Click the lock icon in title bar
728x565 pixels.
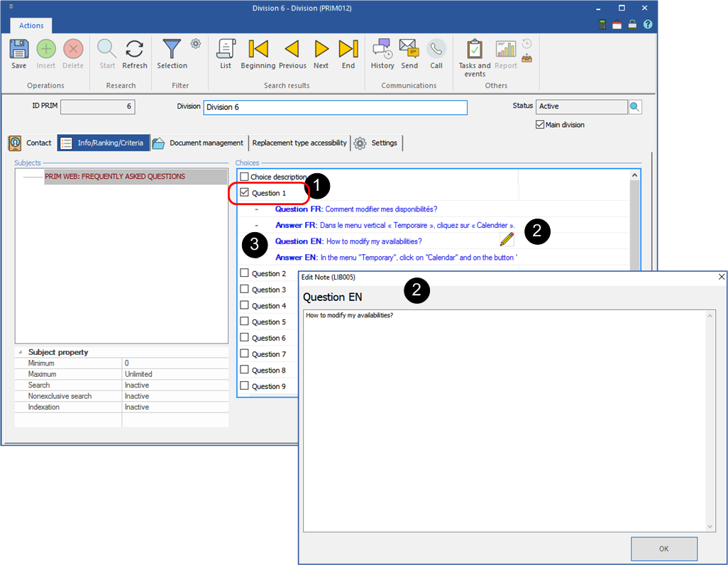(632, 25)
